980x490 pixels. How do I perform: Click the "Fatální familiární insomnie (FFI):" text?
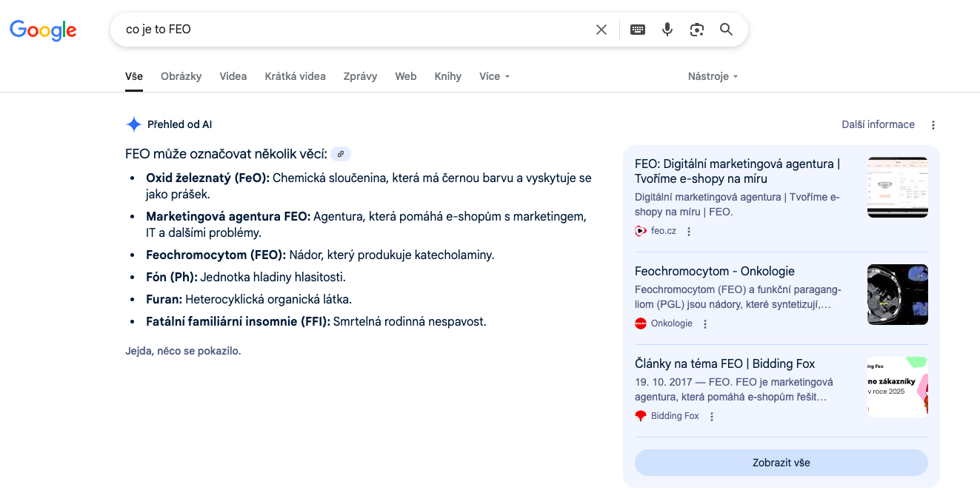[x=238, y=321]
